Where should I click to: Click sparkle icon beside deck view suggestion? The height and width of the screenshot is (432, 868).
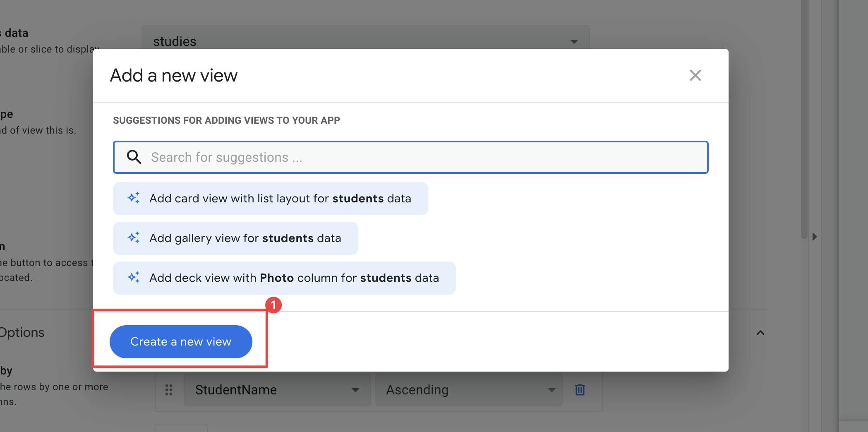click(134, 277)
